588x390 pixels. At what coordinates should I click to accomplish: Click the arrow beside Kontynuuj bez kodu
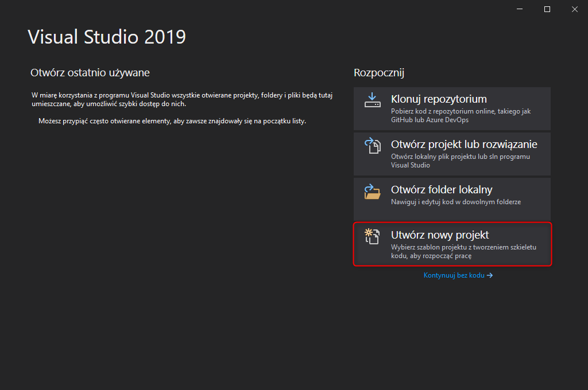coord(490,275)
